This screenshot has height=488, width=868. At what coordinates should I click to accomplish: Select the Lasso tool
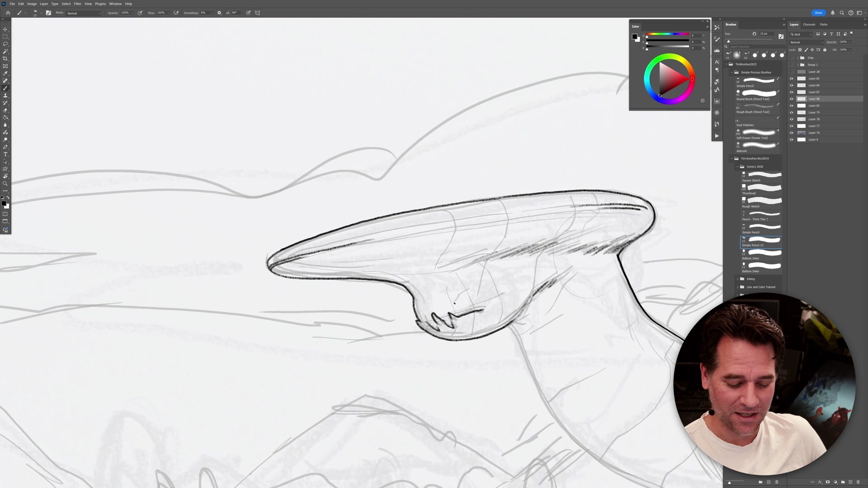point(5,44)
